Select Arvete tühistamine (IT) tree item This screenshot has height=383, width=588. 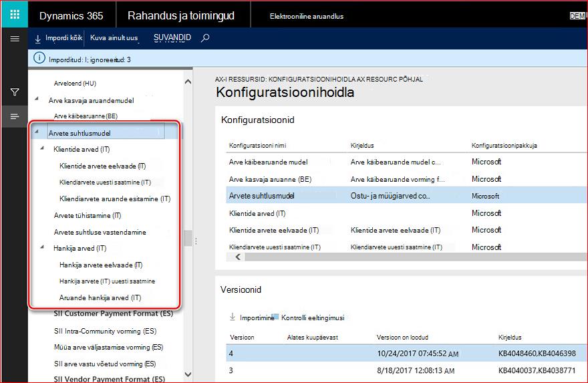point(88,215)
